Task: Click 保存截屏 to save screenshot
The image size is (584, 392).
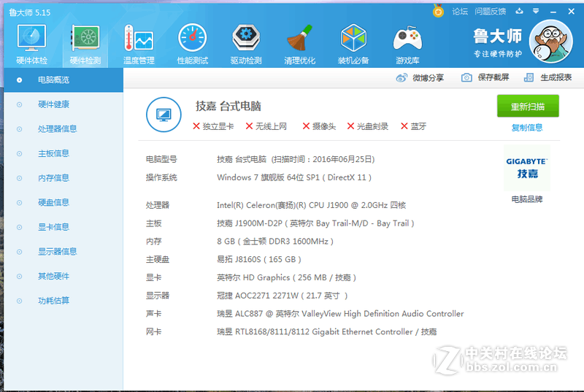Action: tap(485, 77)
